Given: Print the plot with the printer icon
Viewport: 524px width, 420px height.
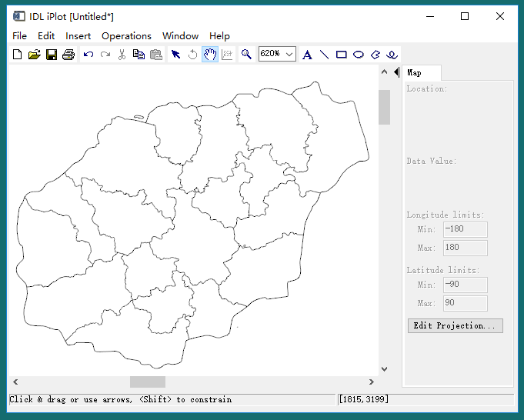Looking at the screenshot, I should (x=68, y=55).
